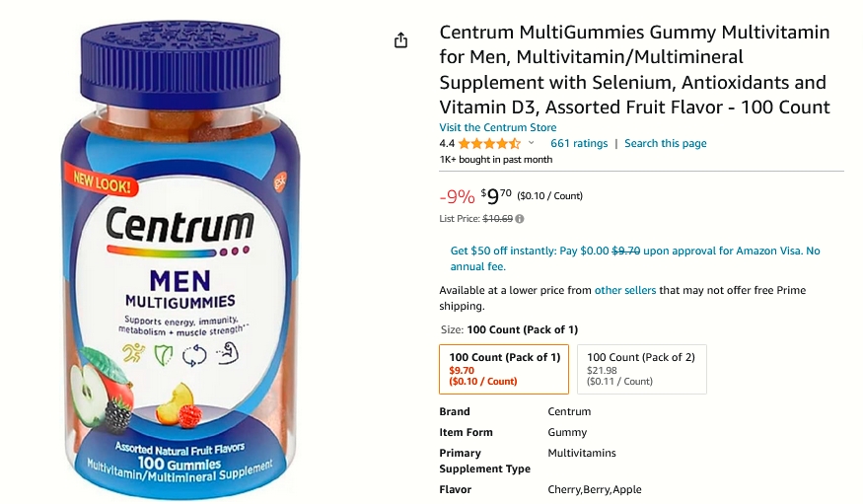This screenshot has width=863, height=504.
Task: Click the struck-through $10.69 list price
Action: (x=497, y=219)
